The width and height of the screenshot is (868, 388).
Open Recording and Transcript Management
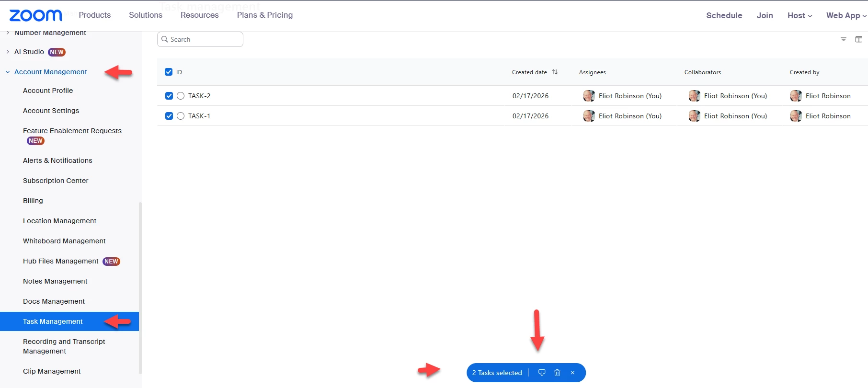64,346
